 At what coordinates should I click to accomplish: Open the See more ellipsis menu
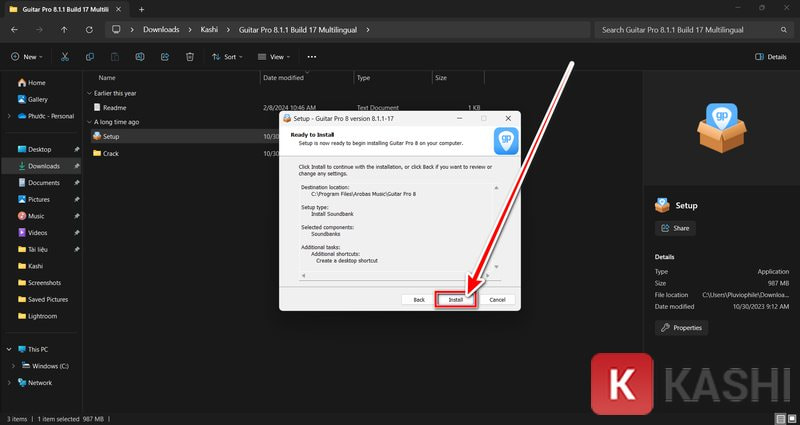coord(312,57)
